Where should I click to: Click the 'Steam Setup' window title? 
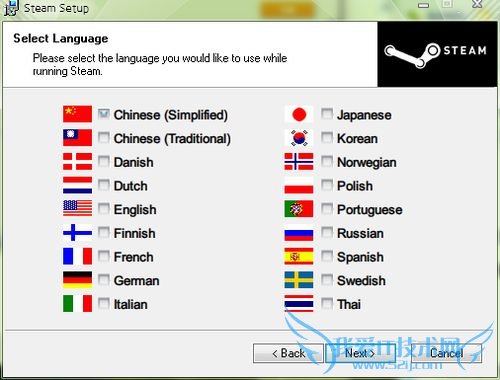click(56, 8)
